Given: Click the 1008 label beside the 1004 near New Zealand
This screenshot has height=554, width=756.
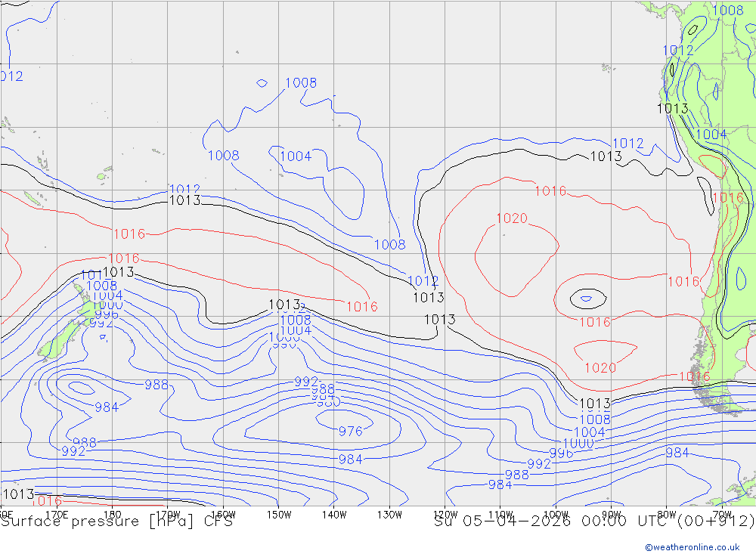Looking at the screenshot, I should pos(102,285).
